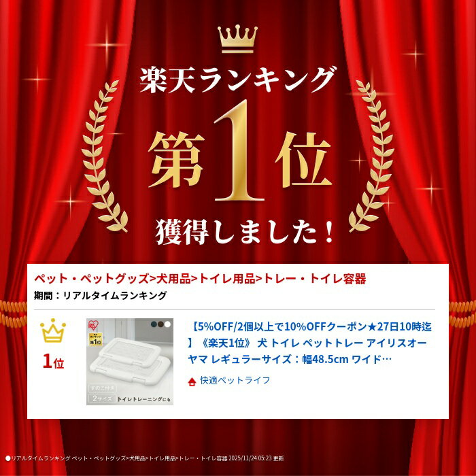Open the ペット・ペットグッズ breadcrumb category
Viewport: 476px width, 476px height.
click(91, 279)
